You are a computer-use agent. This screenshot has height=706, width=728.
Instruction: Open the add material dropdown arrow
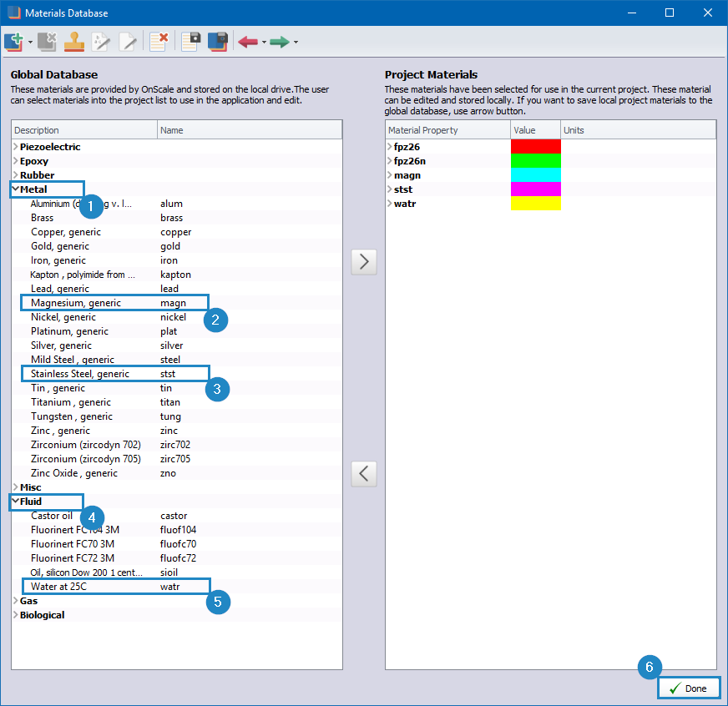click(x=30, y=43)
